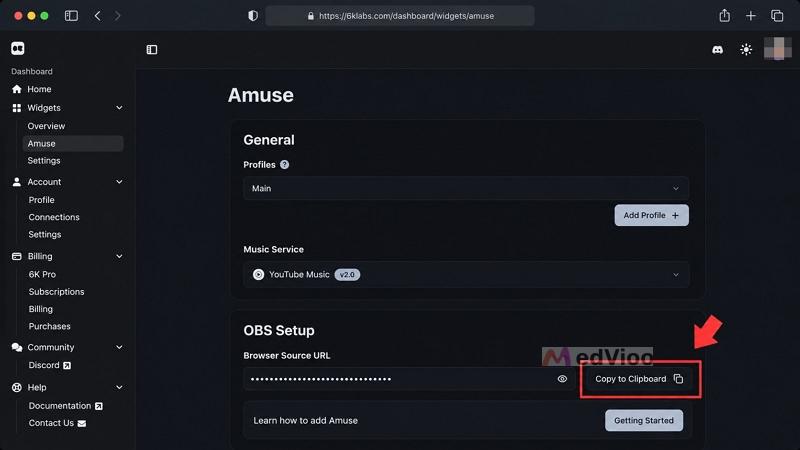Open the Music Service dropdown

[x=466, y=274]
